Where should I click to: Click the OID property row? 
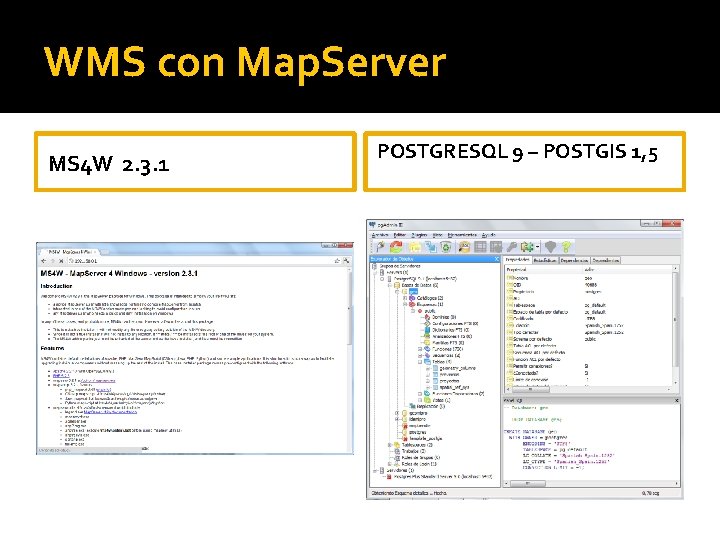588,285
